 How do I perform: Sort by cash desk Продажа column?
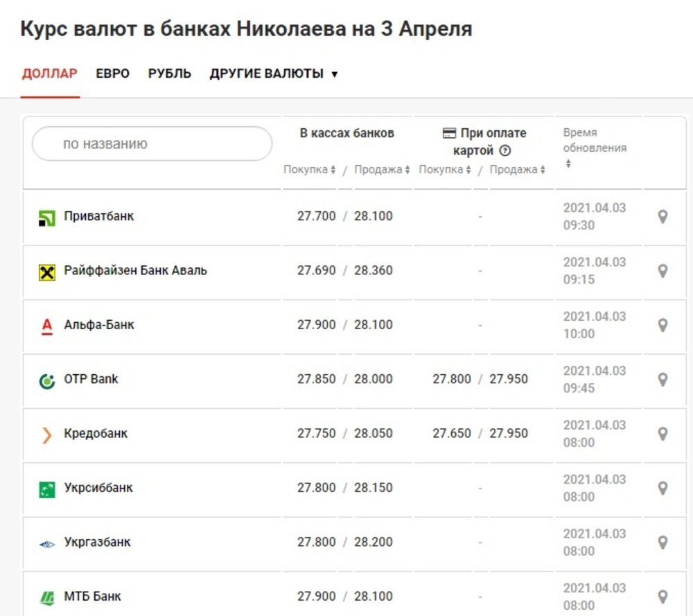point(382,170)
